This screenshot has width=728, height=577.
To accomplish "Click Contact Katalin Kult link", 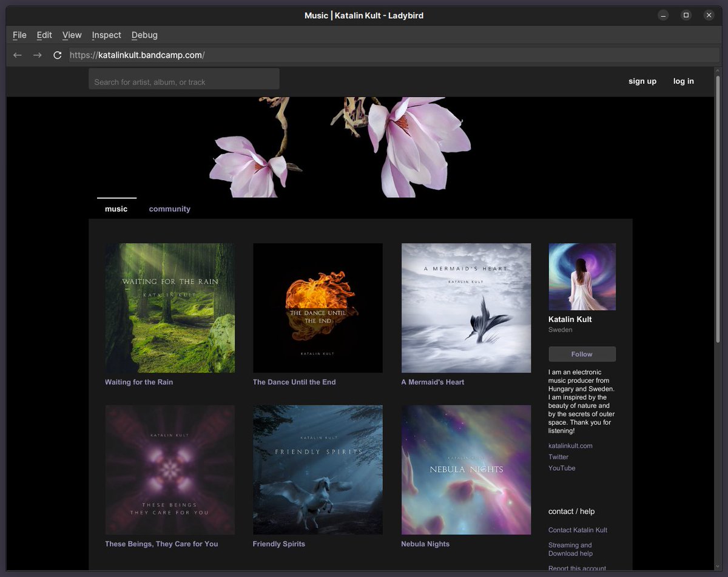I will tap(578, 530).
